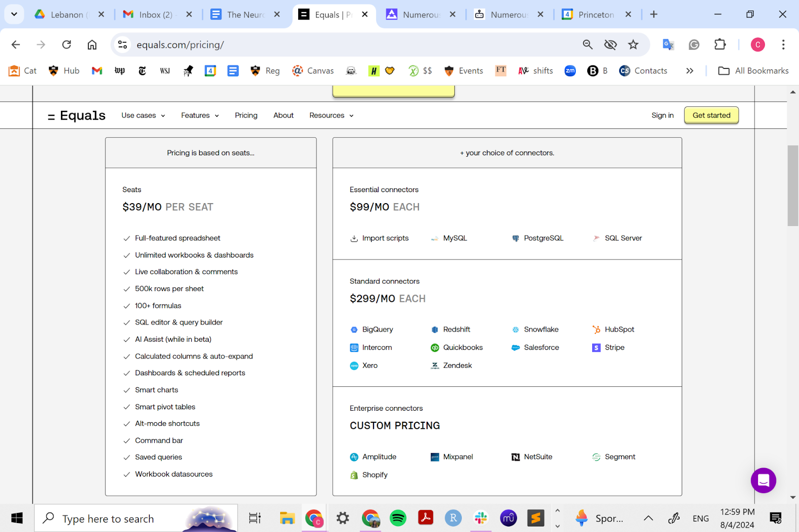The width and height of the screenshot is (799, 532).
Task: Click the Redshift connector icon
Action: pos(434,330)
